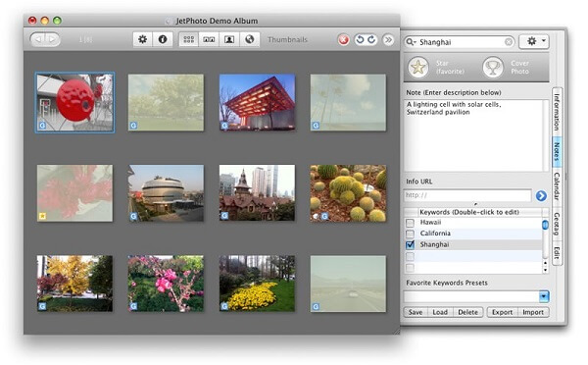Screen dimensions: 588x365
Task: Open Favorite Keywords Presets dropdown
Action: point(544,296)
